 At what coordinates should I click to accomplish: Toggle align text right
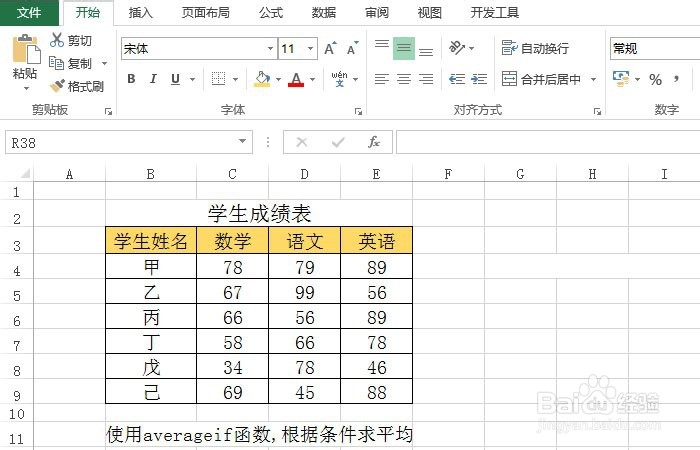click(426, 79)
